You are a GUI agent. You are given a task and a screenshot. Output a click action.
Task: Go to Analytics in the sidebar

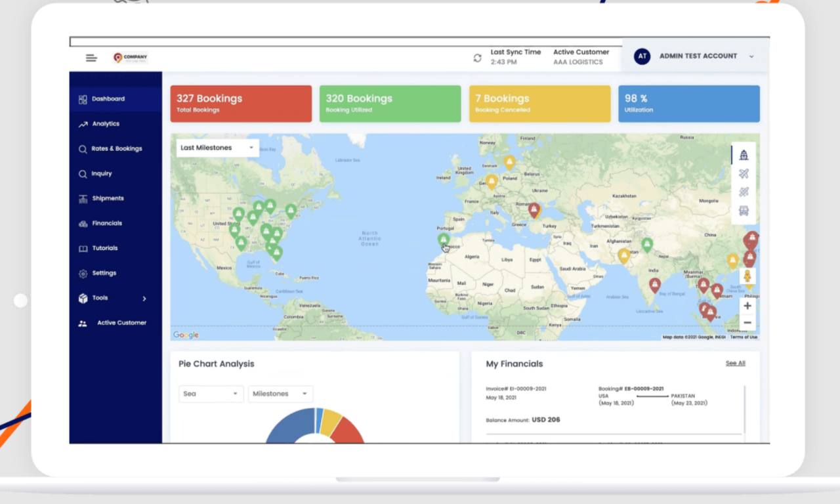(115, 124)
